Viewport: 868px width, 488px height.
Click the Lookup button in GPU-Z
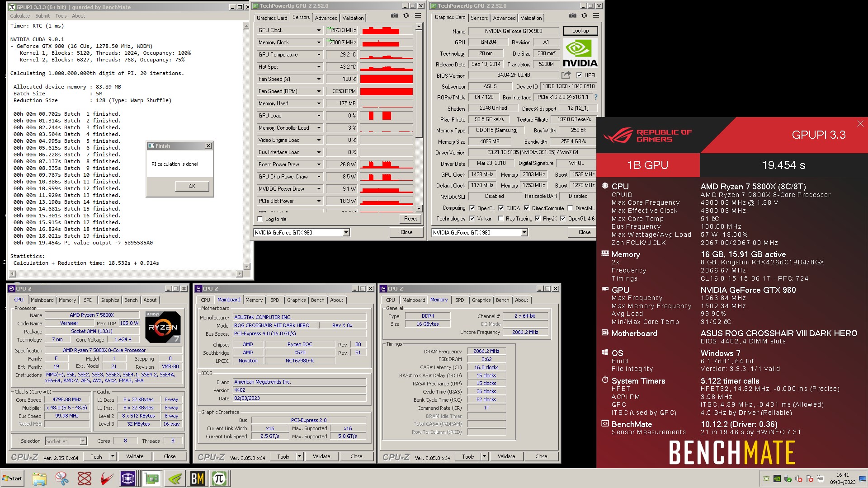[x=580, y=31]
